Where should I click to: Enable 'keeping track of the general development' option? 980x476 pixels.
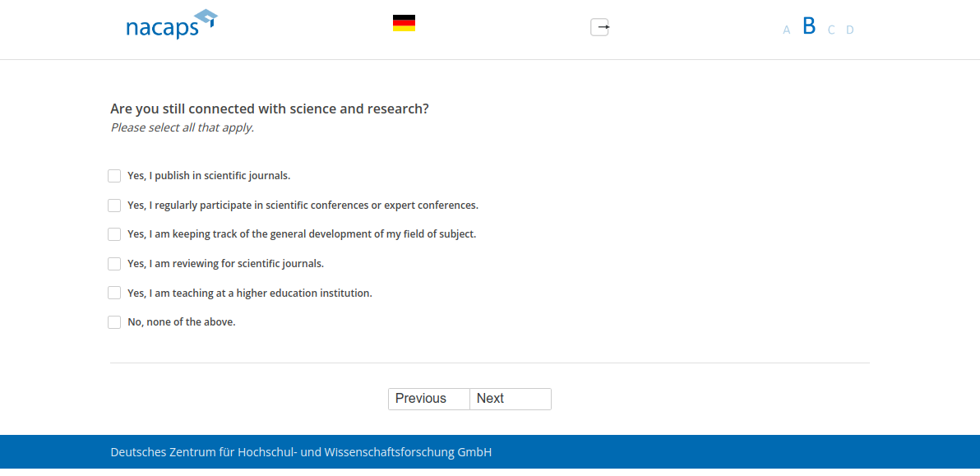pos(114,234)
